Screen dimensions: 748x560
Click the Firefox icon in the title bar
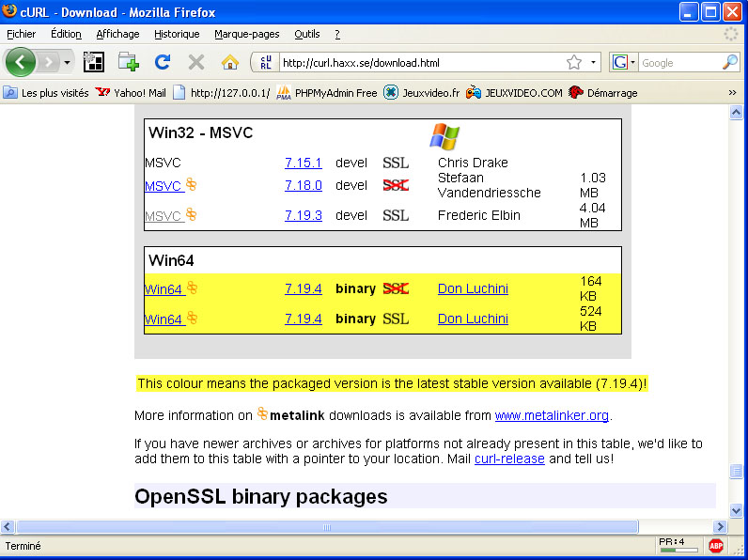(9, 10)
